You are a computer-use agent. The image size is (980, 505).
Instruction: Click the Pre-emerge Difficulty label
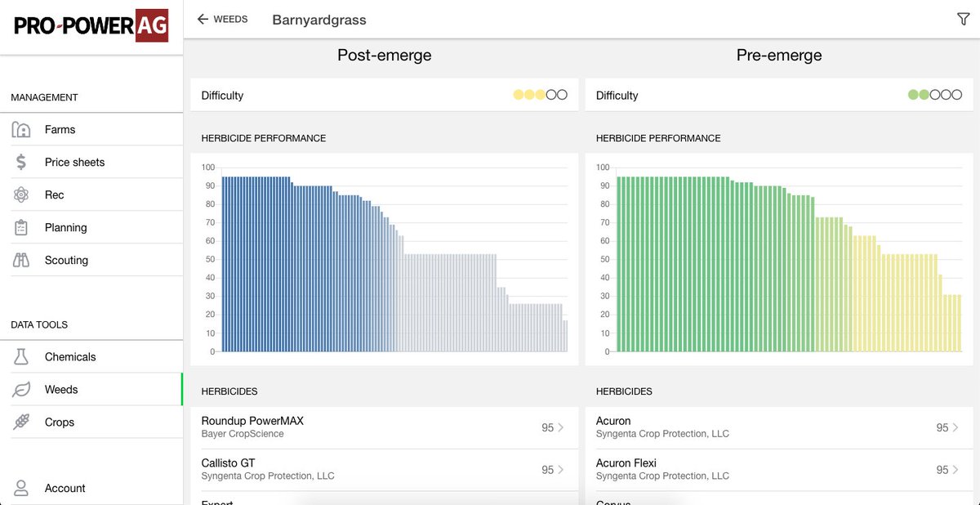click(617, 96)
